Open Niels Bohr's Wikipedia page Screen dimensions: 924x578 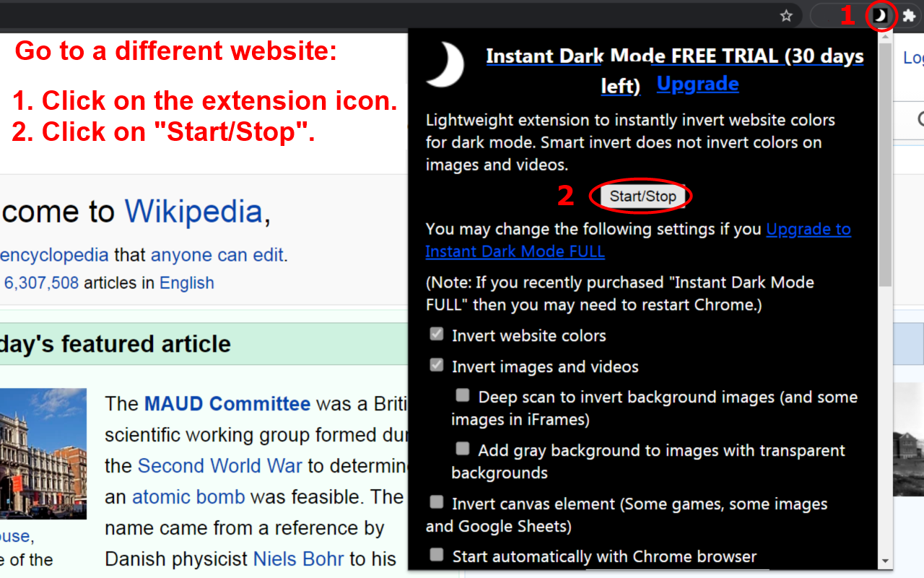point(298,558)
